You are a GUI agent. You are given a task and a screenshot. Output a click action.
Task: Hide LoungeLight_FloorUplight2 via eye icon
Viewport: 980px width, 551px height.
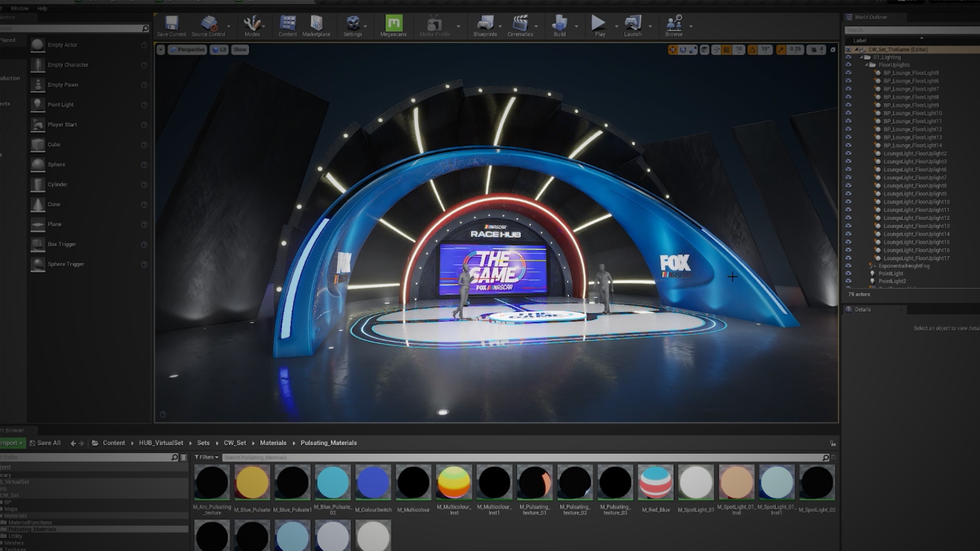click(x=848, y=154)
